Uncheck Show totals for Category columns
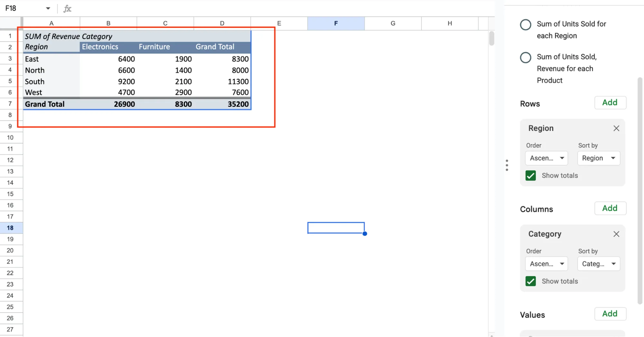The image size is (644, 337). [x=530, y=281]
